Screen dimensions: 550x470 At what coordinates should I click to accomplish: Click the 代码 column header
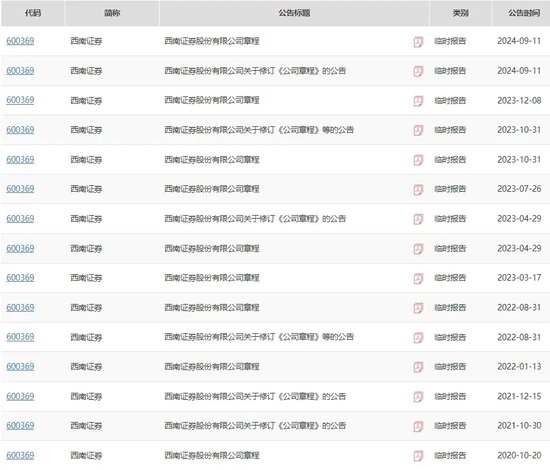pyautogui.click(x=33, y=13)
